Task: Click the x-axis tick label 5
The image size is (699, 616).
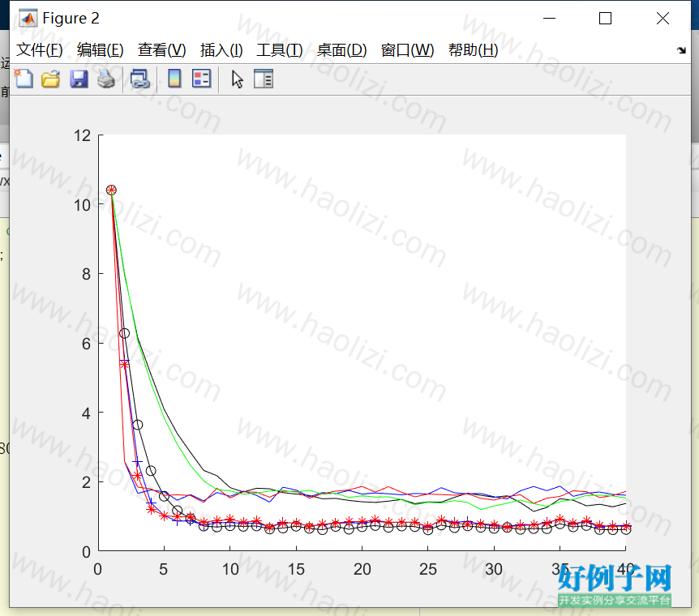Action: click(x=164, y=569)
